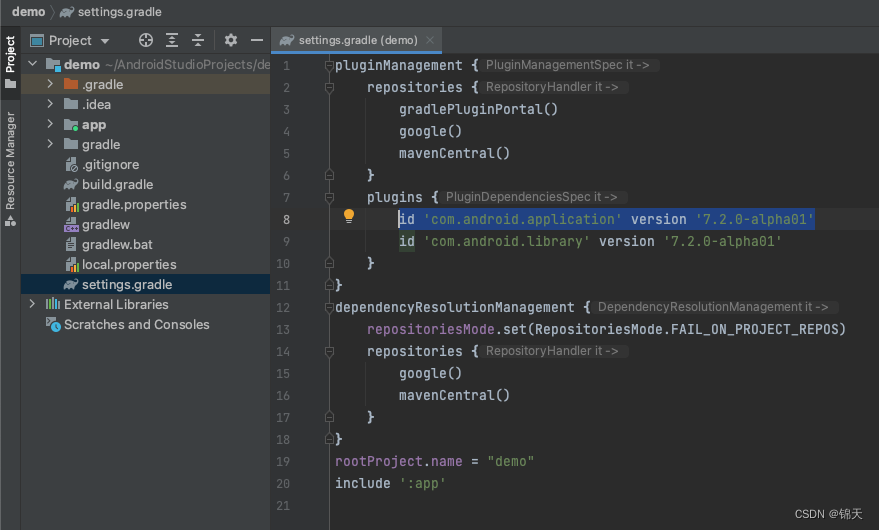Click the gradle elephant icon in breadcrumb
Image resolution: width=879 pixels, height=530 pixels.
click(67, 12)
